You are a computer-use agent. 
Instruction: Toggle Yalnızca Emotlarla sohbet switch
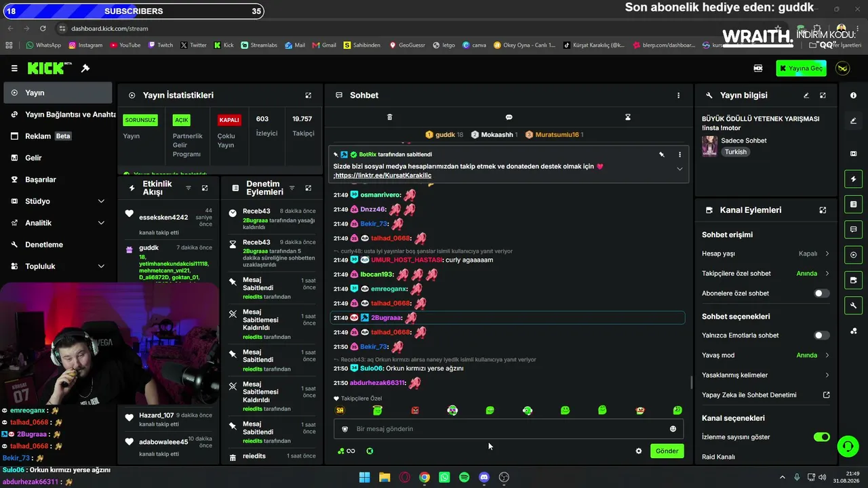(x=821, y=335)
